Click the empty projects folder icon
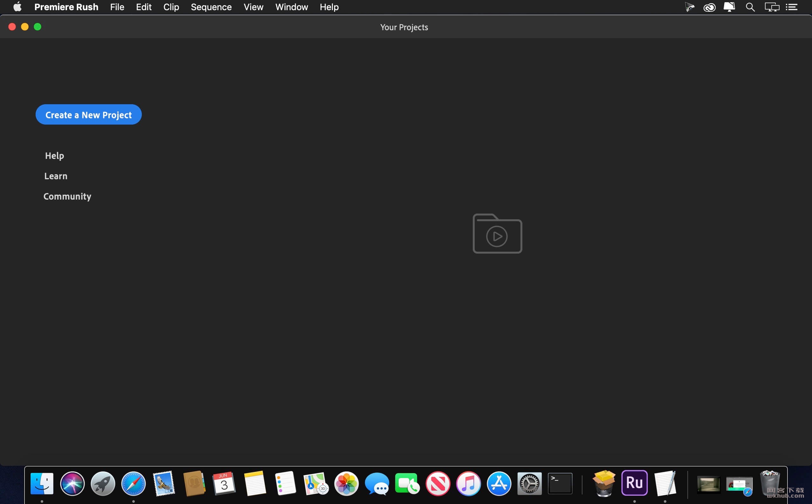 tap(497, 233)
